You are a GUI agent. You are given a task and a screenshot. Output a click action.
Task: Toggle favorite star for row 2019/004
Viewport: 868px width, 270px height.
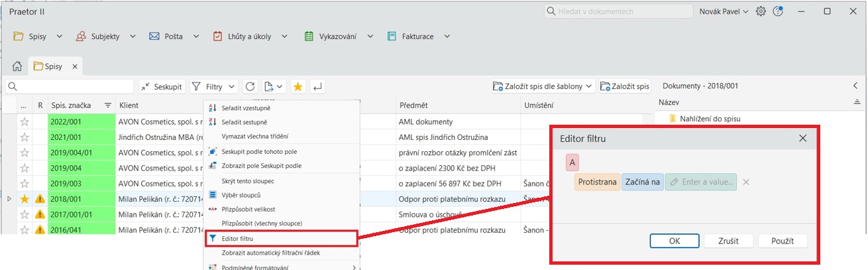(x=25, y=168)
